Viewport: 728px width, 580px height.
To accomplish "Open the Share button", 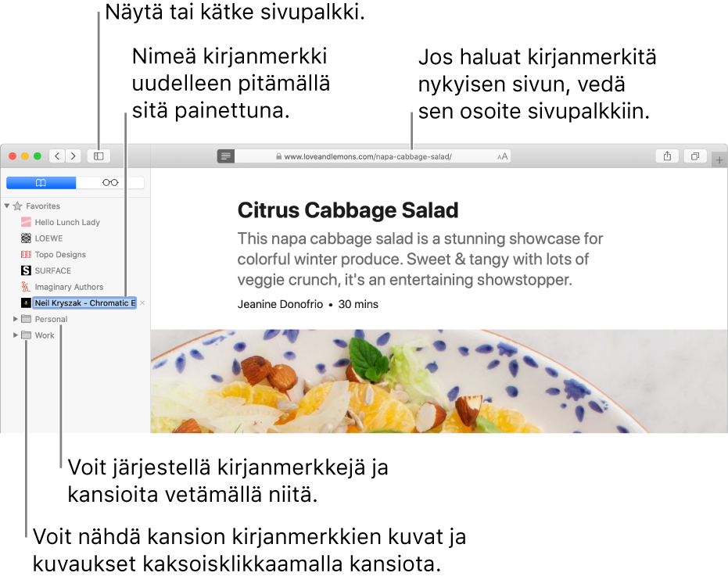I will [x=667, y=156].
